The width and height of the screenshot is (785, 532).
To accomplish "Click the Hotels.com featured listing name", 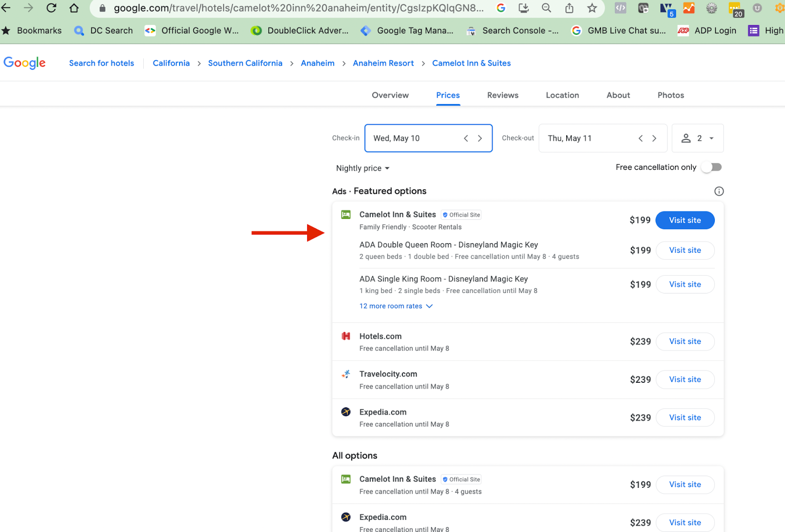I will tap(380, 336).
